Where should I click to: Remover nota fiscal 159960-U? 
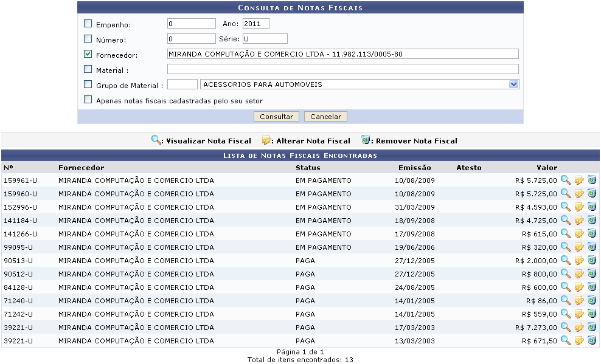point(592,193)
